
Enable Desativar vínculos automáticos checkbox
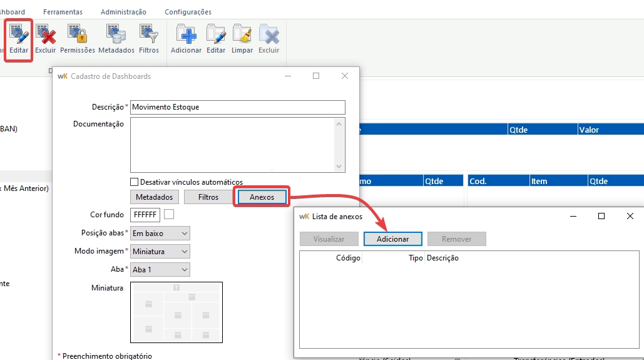(134, 182)
